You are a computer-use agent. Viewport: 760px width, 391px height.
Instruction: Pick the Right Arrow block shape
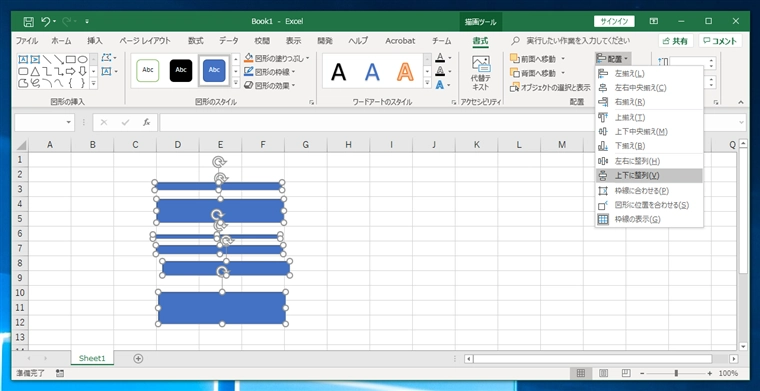(x=71, y=71)
